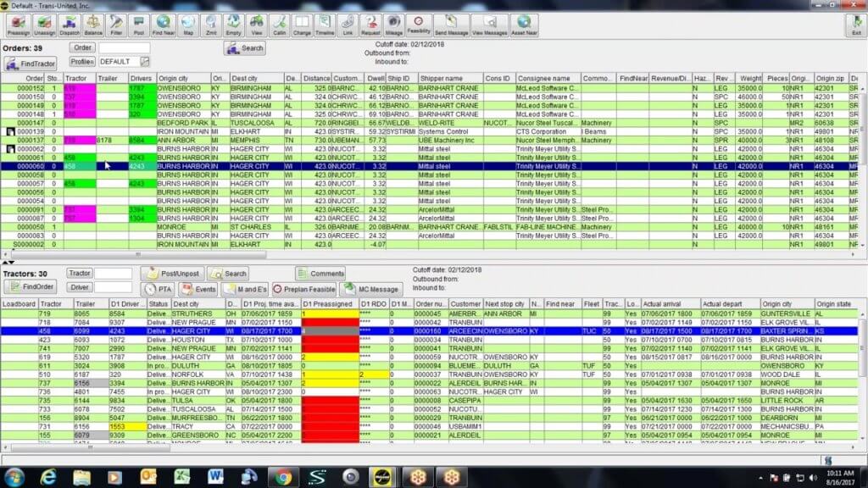Click the Unassign toolbar icon
The width and height of the screenshot is (868, 488).
pyautogui.click(x=44, y=25)
